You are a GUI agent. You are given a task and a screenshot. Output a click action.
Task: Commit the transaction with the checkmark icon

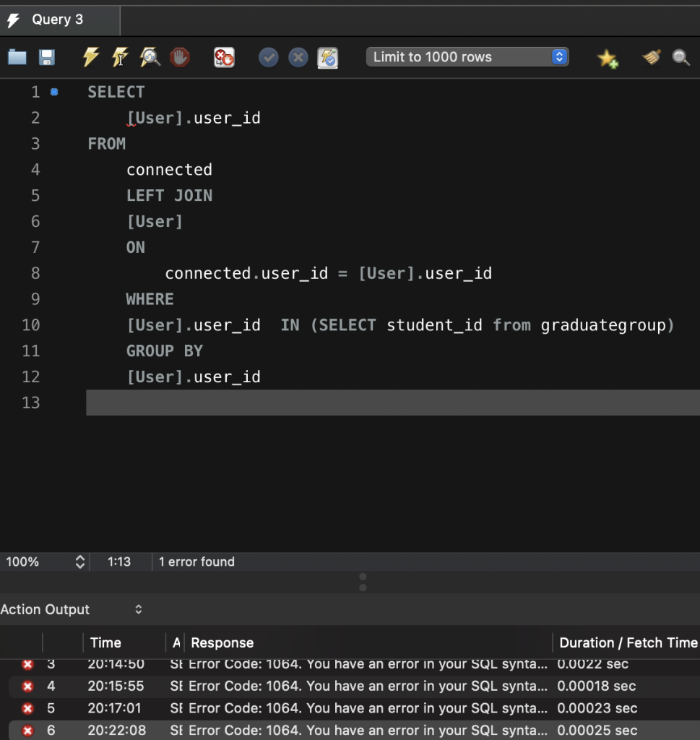tap(269, 58)
